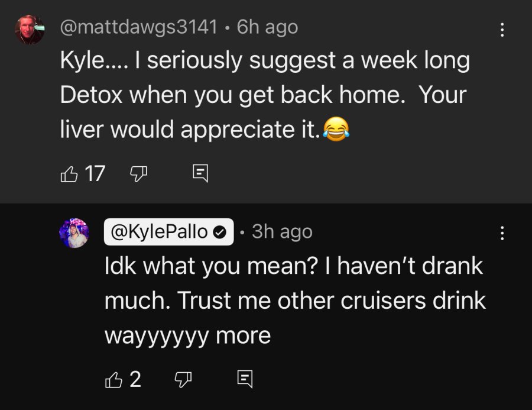
Task: Open the '3h ago' timestamp link
Action: [282, 232]
